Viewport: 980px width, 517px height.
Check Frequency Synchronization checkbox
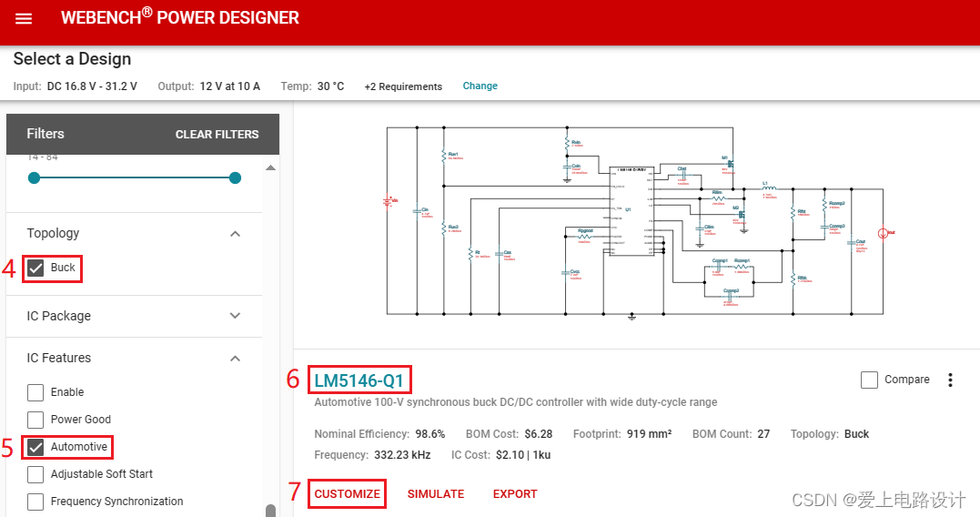point(35,502)
